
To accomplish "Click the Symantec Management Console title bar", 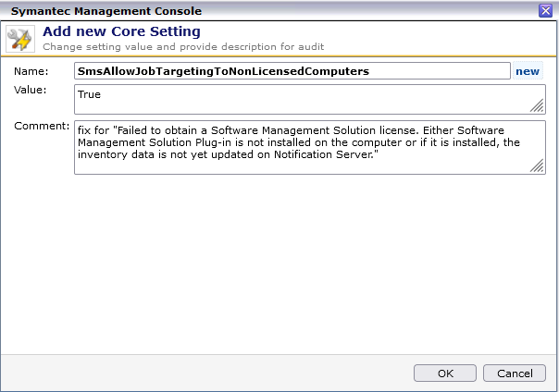I will pos(231,9).
